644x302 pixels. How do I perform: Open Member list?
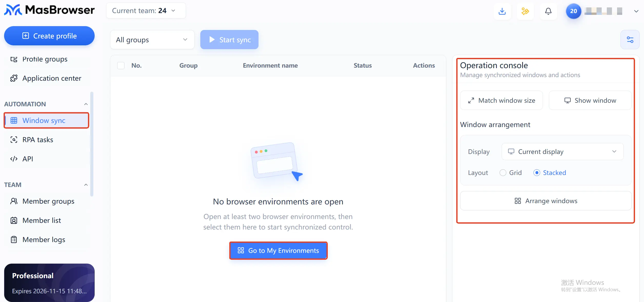tap(46, 220)
